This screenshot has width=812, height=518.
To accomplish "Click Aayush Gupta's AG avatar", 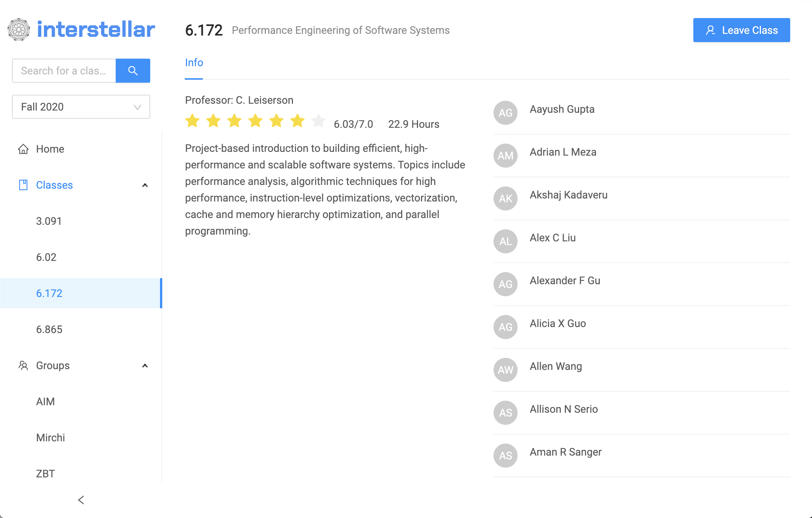I will click(x=505, y=113).
